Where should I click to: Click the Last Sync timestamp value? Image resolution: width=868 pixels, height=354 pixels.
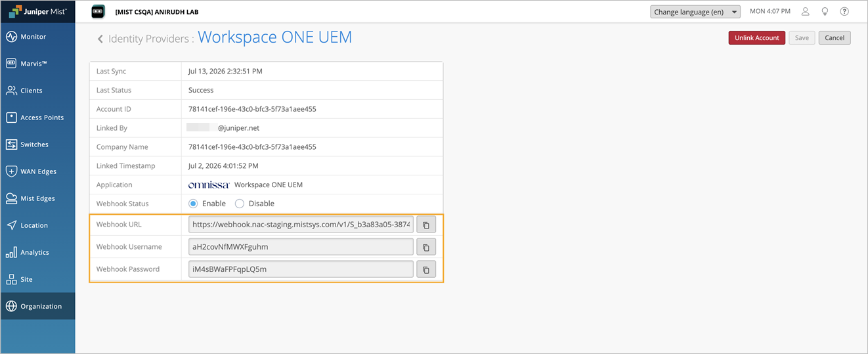pos(225,71)
